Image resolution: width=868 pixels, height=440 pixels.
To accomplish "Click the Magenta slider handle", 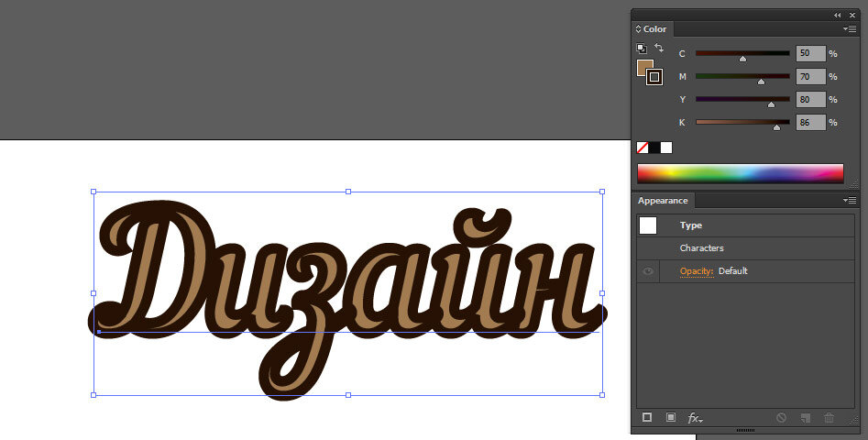I will coord(761,82).
